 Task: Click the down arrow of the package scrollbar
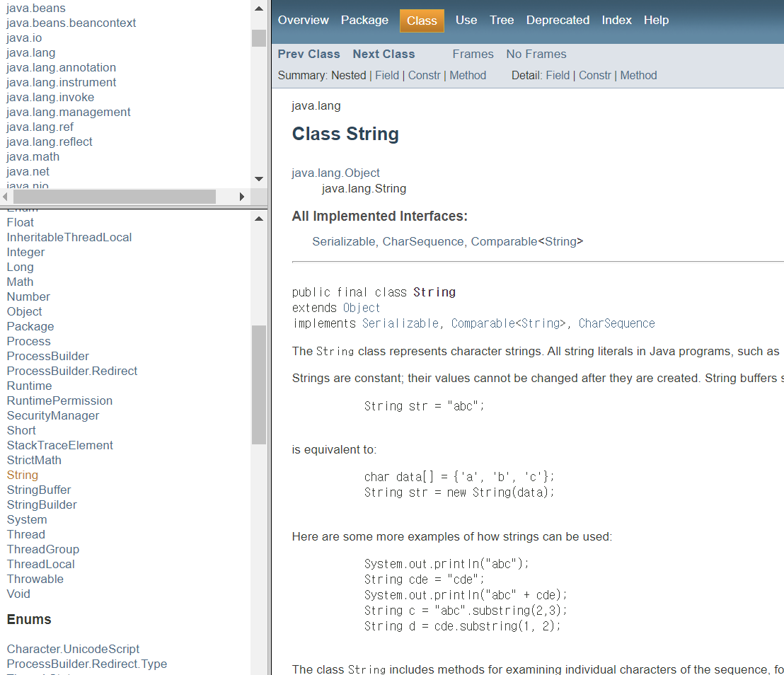click(x=258, y=179)
